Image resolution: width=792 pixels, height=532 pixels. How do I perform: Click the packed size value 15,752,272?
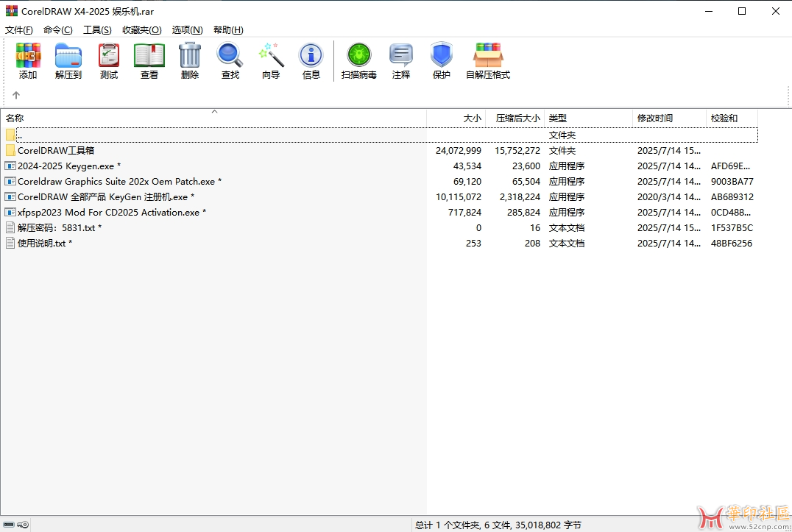(x=517, y=150)
